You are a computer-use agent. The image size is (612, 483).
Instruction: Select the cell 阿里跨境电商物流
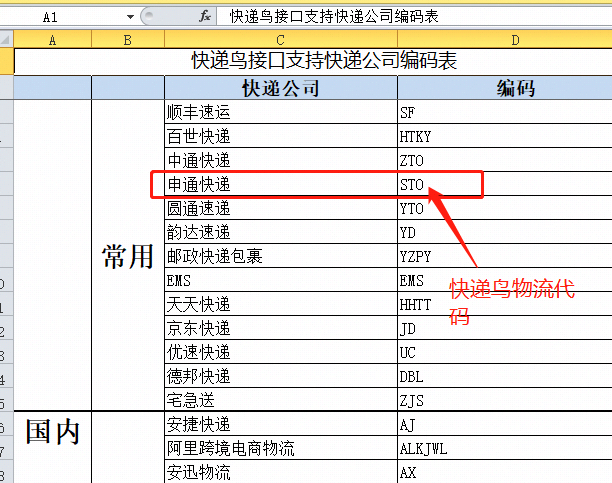pyautogui.click(x=281, y=448)
